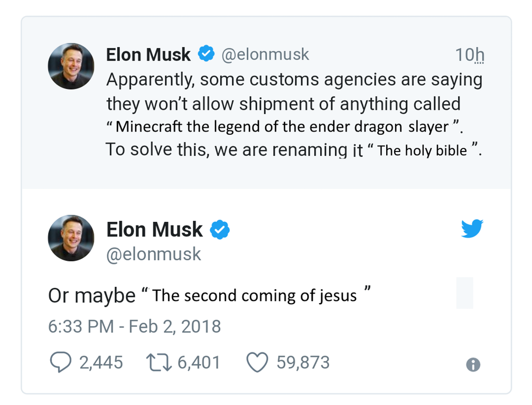Click the 59,873 likes count
532x405 pixels.
coord(303,362)
